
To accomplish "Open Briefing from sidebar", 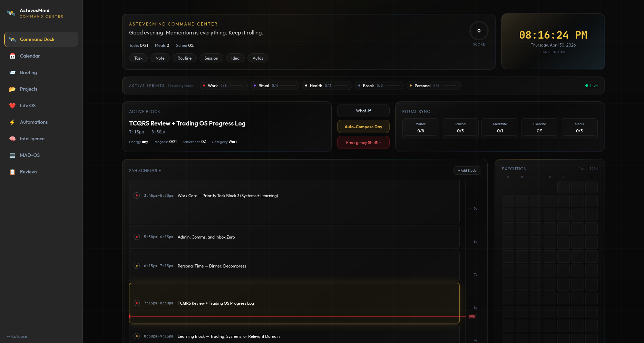I will point(41,72).
